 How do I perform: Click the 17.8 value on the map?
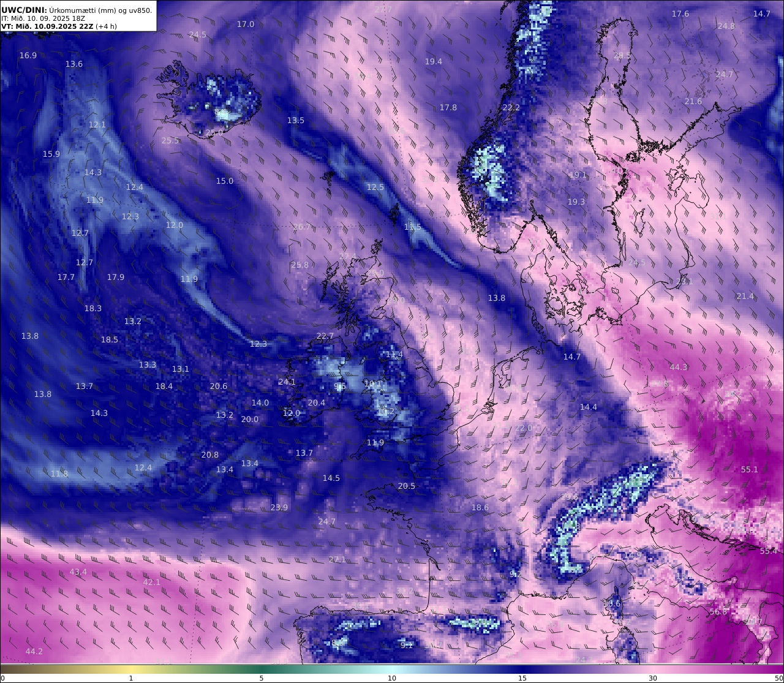[x=448, y=108]
